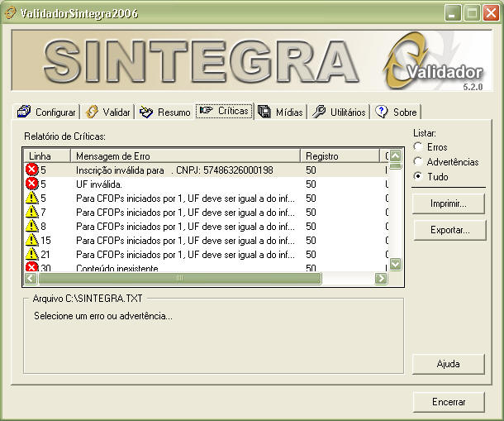
Task: Click the Exportar... button
Action: pyautogui.click(x=450, y=230)
